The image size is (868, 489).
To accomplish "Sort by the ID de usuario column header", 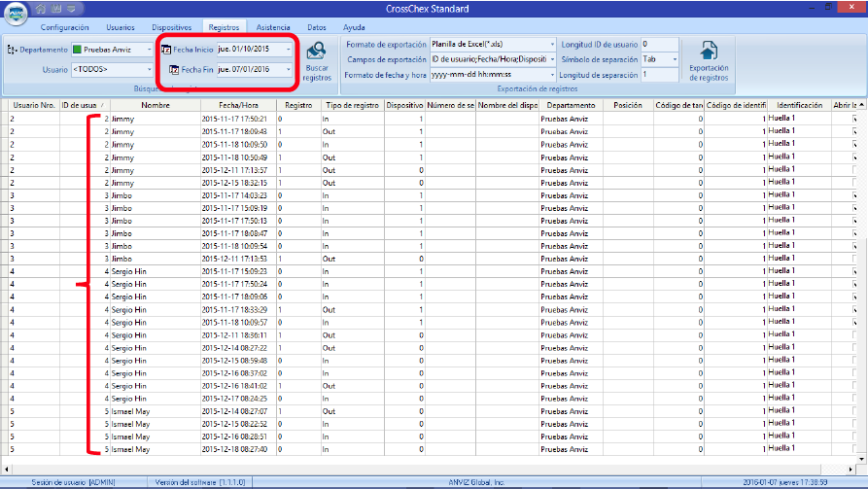I will [85, 105].
